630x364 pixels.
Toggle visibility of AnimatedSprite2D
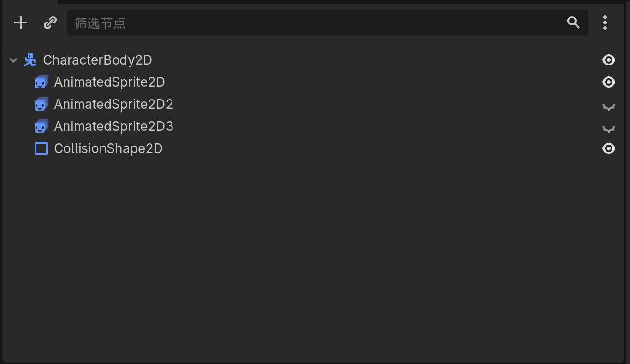[x=609, y=82]
